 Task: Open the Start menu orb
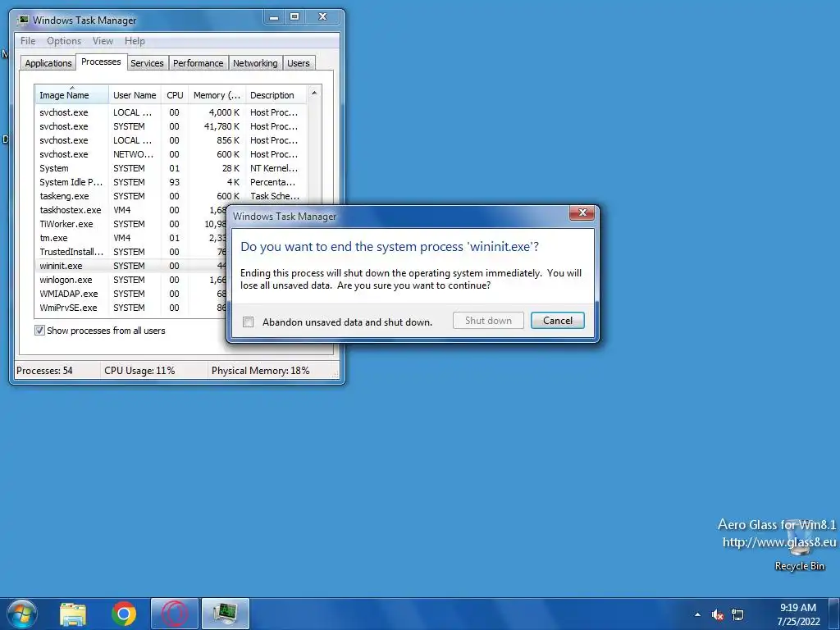pyautogui.click(x=21, y=614)
